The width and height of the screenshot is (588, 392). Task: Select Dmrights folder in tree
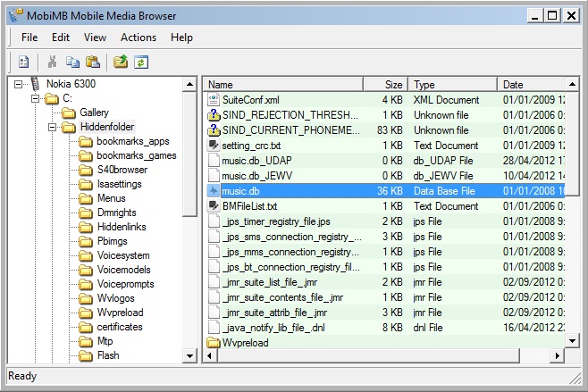(x=117, y=213)
